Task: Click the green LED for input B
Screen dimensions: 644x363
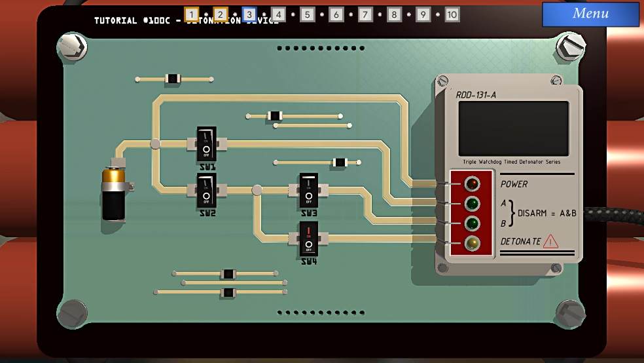Action: click(x=471, y=223)
